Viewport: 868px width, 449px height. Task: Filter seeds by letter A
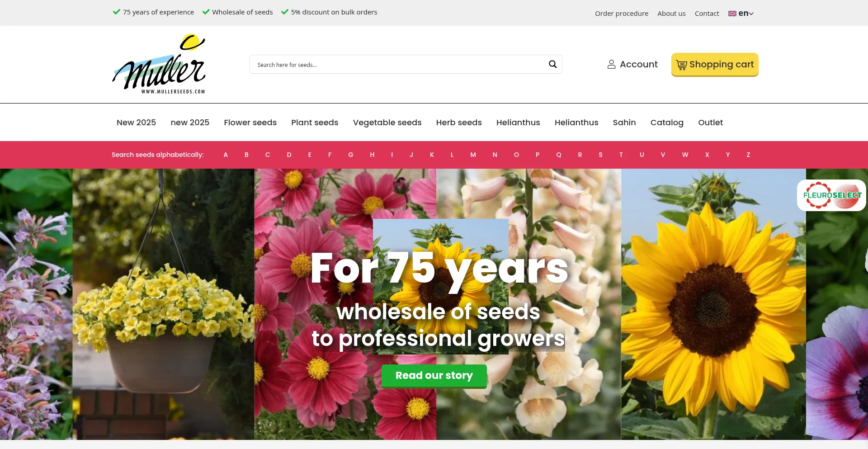click(x=226, y=155)
